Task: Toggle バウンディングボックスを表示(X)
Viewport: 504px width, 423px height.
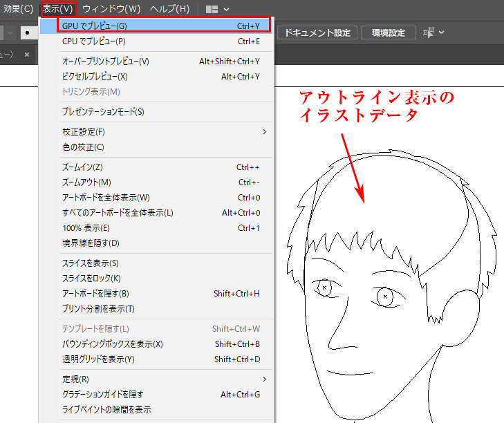Action: pyautogui.click(x=156, y=344)
